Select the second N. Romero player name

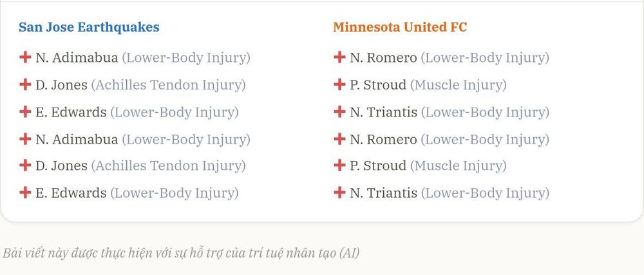[x=383, y=139]
